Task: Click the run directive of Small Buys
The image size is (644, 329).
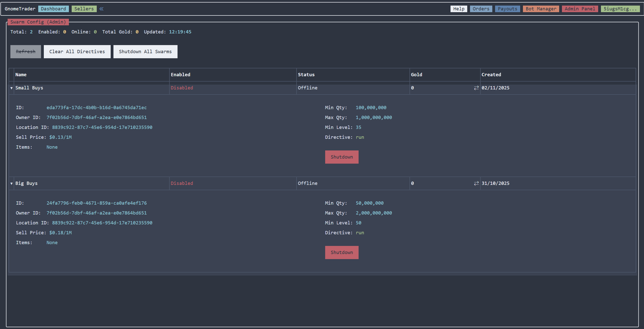Action: pos(360,137)
